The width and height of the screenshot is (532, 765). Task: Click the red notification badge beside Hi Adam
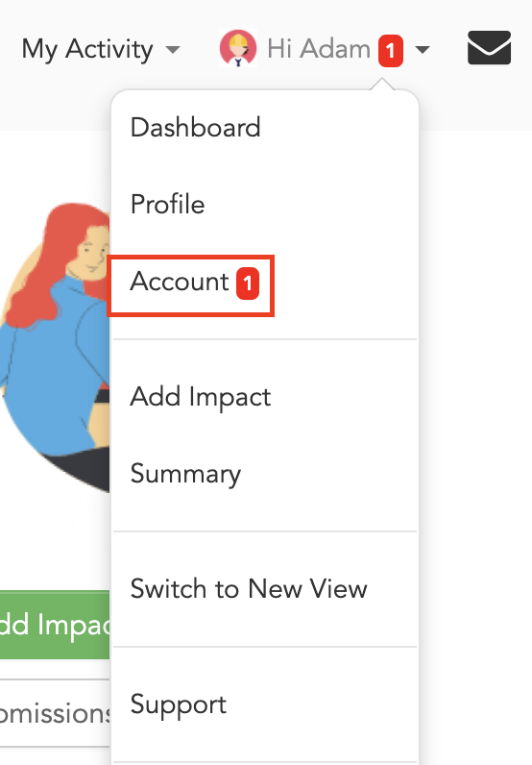point(391,51)
